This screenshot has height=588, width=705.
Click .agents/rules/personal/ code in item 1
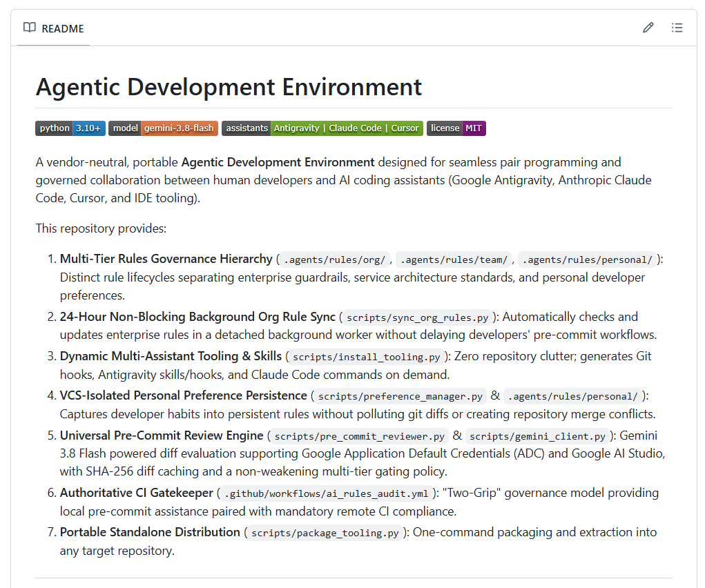point(587,259)
